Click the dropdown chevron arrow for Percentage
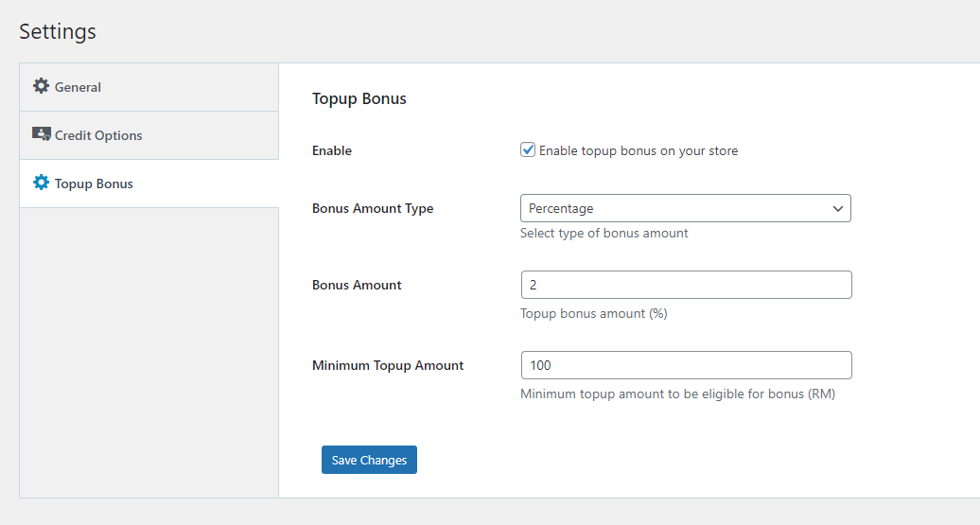This screenshot has width=980, height=525. [837, 209]
